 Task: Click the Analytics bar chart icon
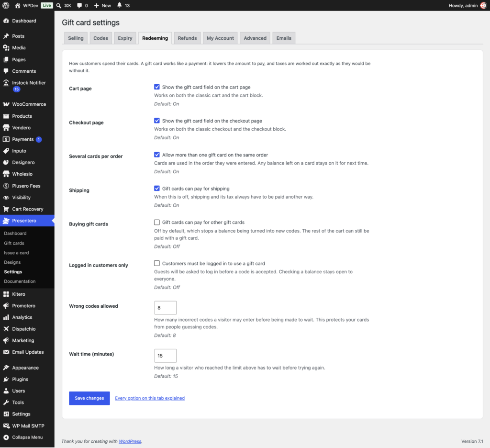click(x=6, y=317)
